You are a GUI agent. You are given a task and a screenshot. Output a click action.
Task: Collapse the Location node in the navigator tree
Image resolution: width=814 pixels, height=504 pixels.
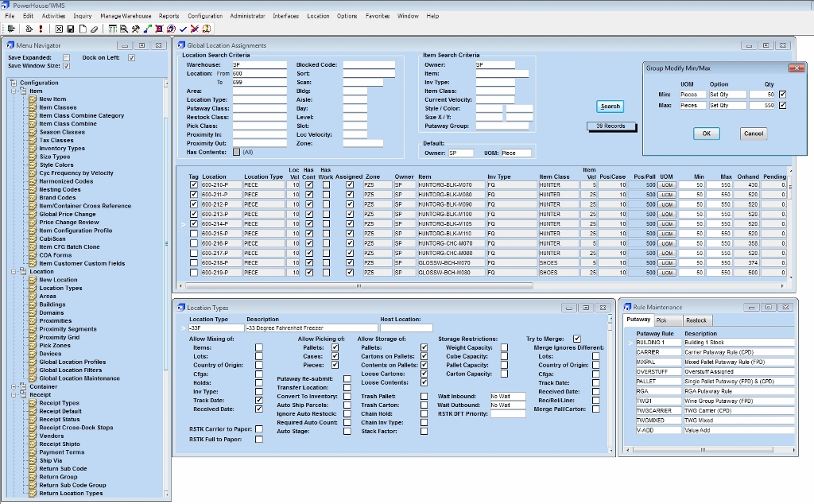(x=15, y=271)
